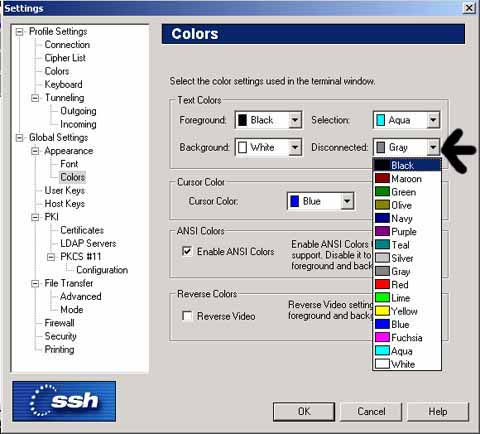Select the Olive color entry

click(407, 205)
